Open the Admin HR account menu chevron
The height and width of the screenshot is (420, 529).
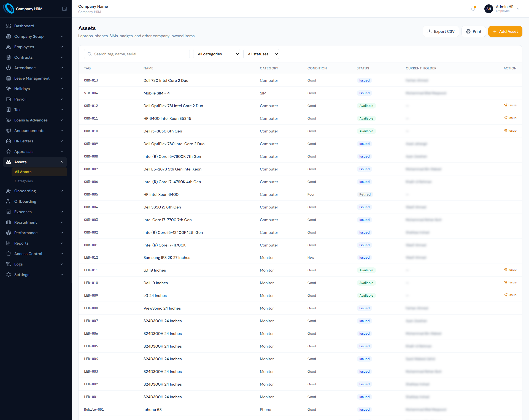click(518, 9)
